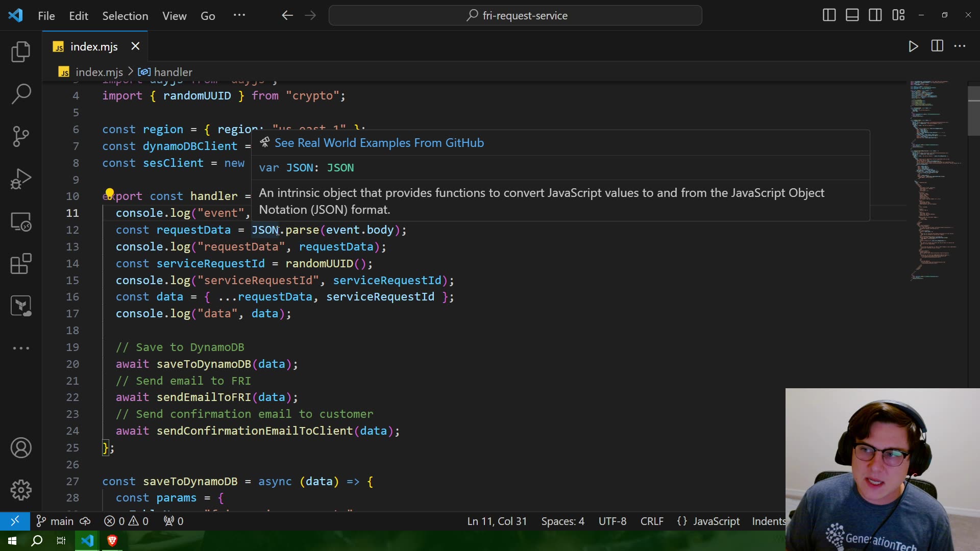Click See Real World Examples From GitHub
980x551 pixels.
click(379, 143)
